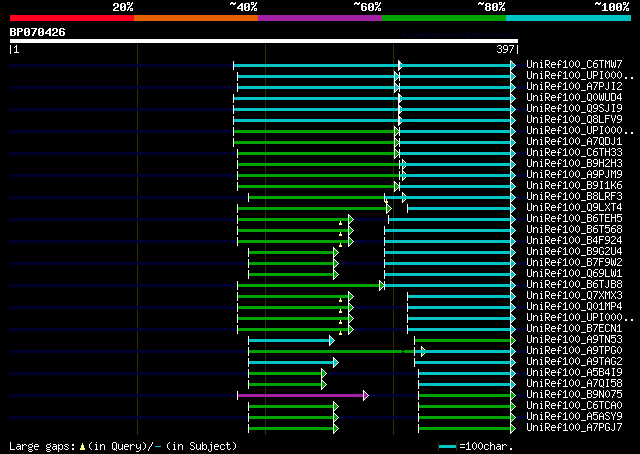This screenshot has height=454, width=640.
Task: Select the UniRef100_Q9SJI9 entry
Action: pyautogui.click(x=574, y=109)
